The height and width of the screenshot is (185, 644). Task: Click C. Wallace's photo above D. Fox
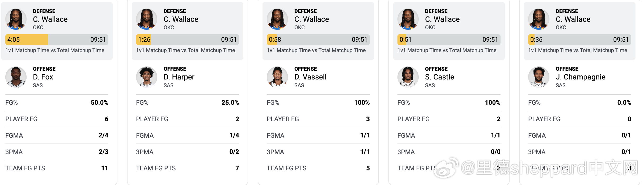tap(16, 19)
